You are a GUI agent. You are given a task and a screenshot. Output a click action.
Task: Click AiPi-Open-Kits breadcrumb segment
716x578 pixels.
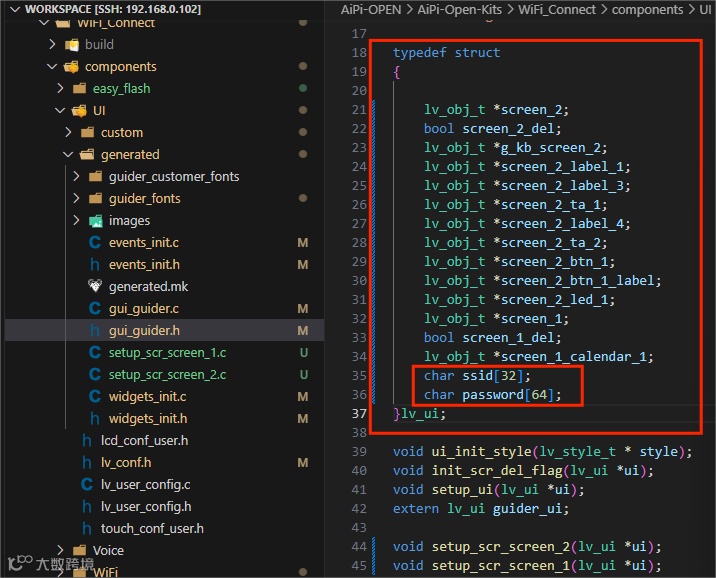coord(459,10)
